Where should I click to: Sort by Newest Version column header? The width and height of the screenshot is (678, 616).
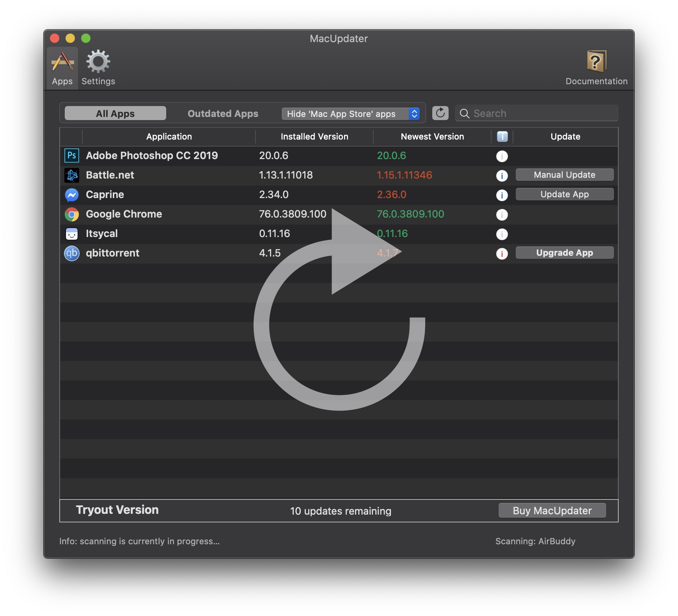[432, 136]
